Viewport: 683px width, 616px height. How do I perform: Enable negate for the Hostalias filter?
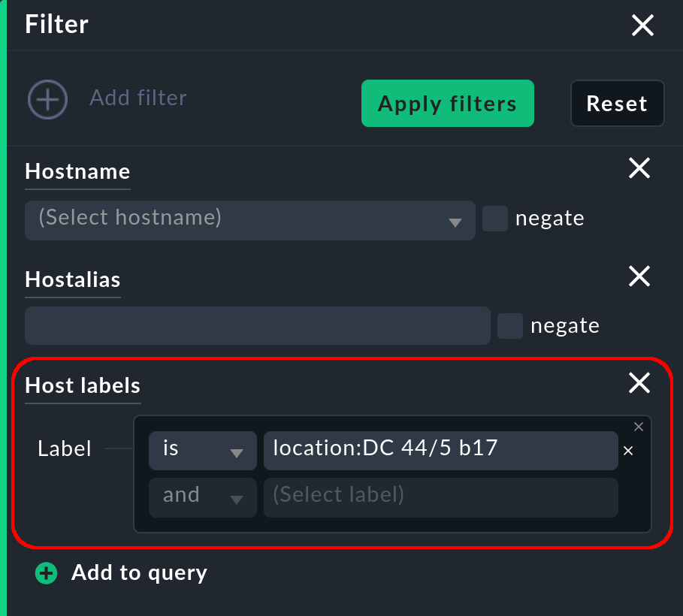click(x=510, y=325)
